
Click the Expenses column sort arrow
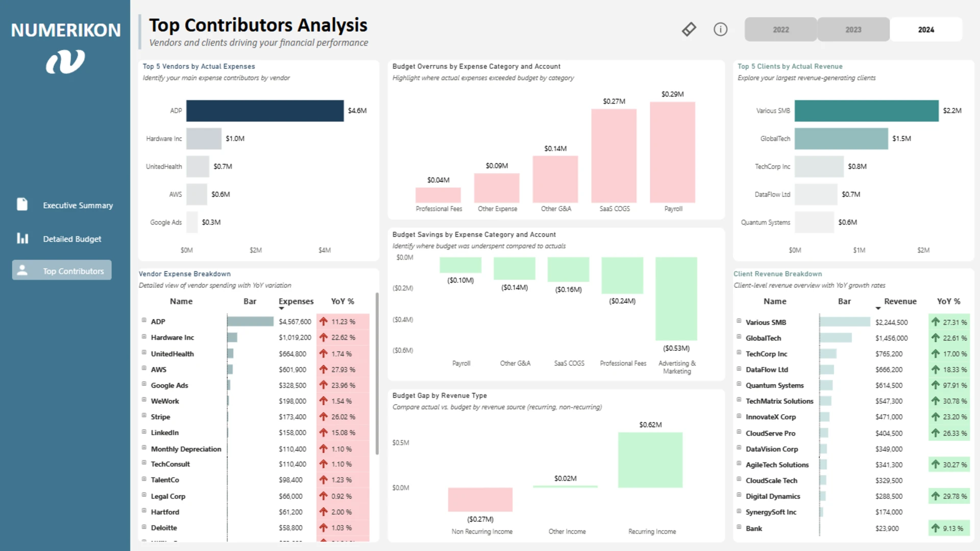(281, 309)
